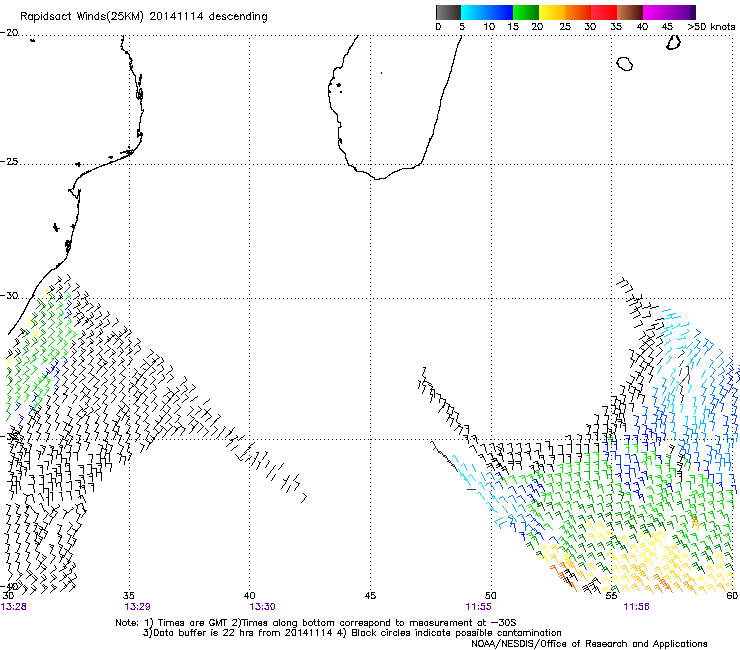Click the island outline cut off at the map's top edge
Screen dimensions: 740x650
pyautogui.click(x=673, y=42)
